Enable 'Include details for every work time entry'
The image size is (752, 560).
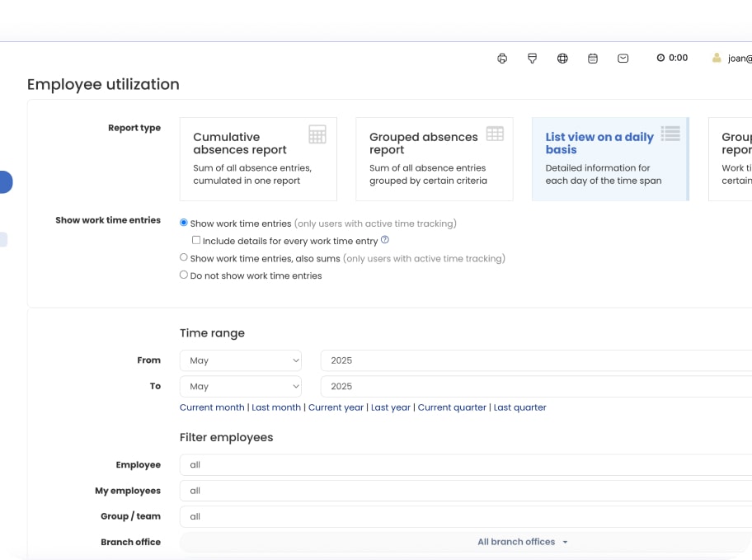[x=196, y=241]
